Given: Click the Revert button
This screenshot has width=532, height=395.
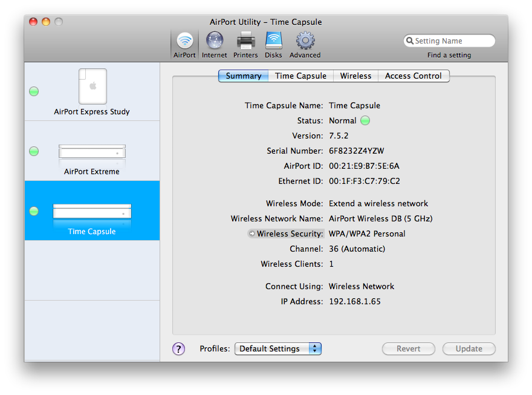Looking at the screenshot, I should [409, 348].
